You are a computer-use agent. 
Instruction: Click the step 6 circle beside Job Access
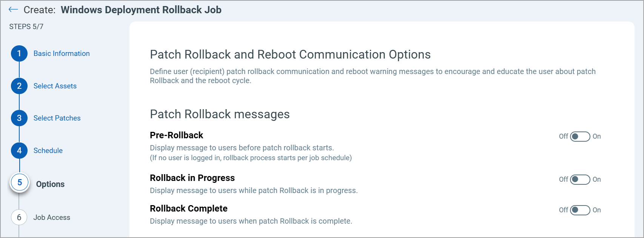pos(19,217)
